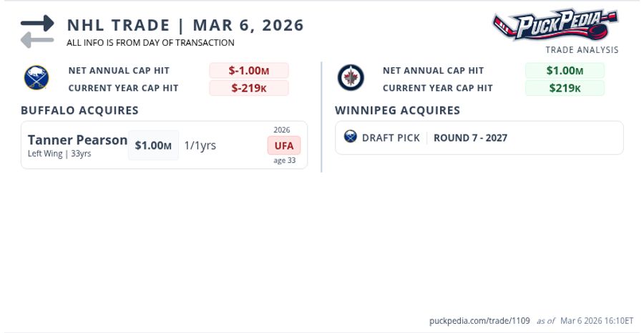Click the PuckPedia logo
The height and width of the screenshot is (333, 644).
555,26
